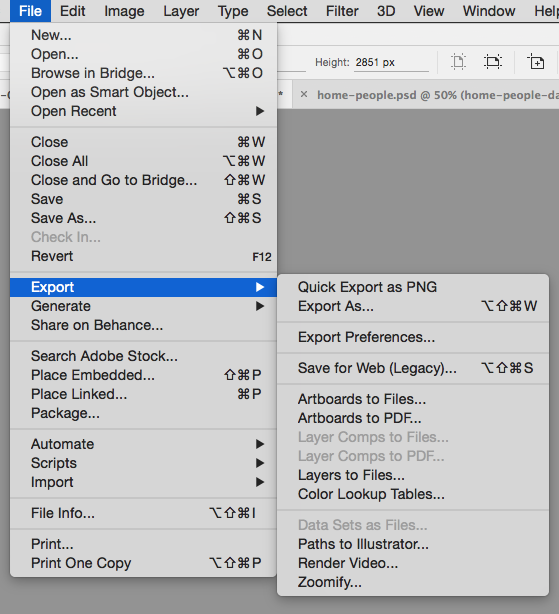Open the 3D menu
Viewport: 559px width, 614px height.
pyautogui.click(x=386, y=11)
